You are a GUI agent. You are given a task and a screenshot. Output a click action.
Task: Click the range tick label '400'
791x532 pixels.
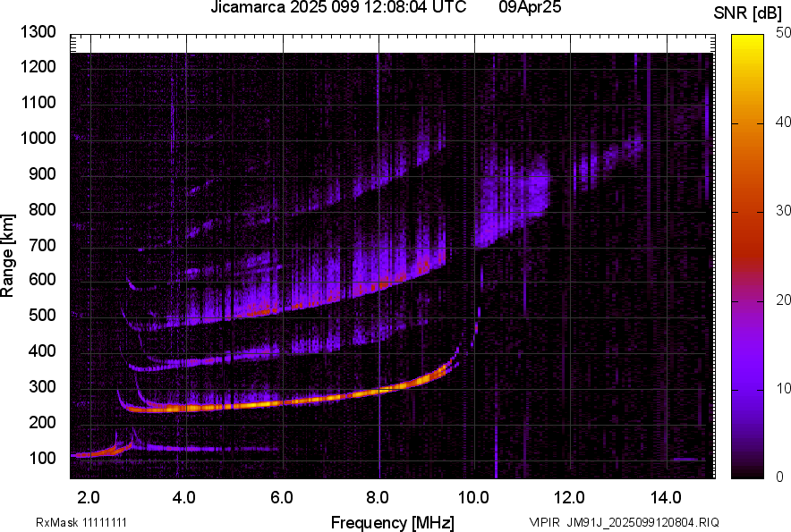pos(42,350)
